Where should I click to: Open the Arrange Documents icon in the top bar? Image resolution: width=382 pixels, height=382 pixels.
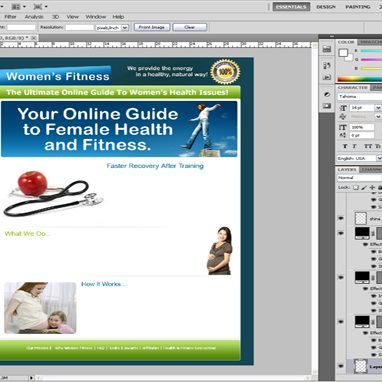point(16,7)
